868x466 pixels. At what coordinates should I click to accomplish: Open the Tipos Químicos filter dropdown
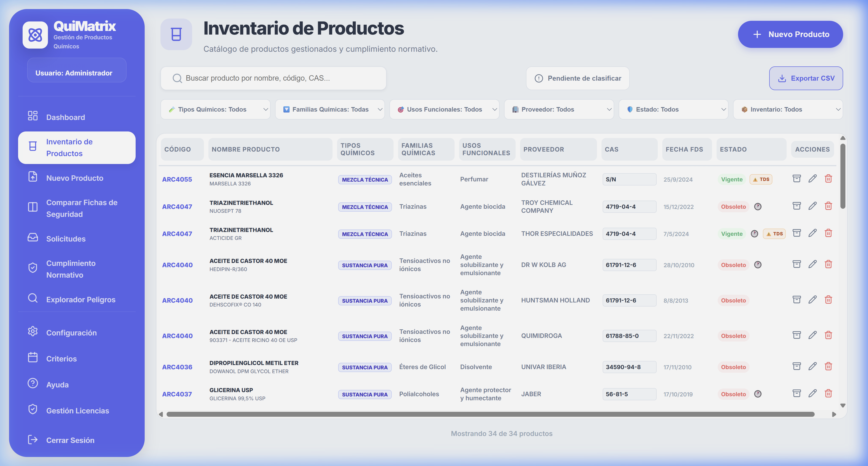(215, 109)
